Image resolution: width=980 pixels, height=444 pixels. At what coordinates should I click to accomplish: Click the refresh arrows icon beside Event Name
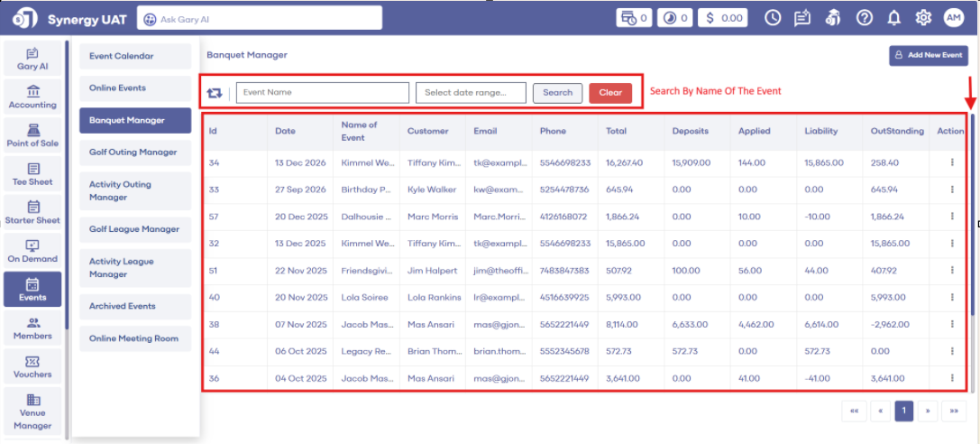point(214,93)
